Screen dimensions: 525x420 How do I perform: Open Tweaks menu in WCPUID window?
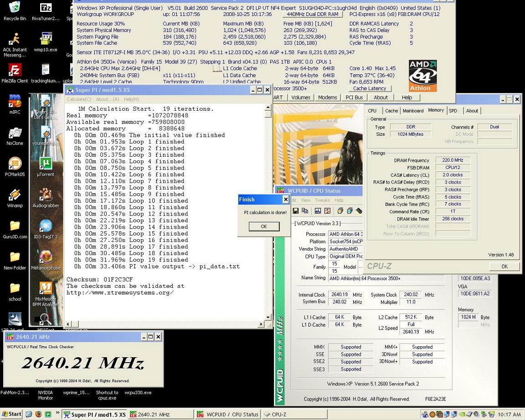click(323, 200)
